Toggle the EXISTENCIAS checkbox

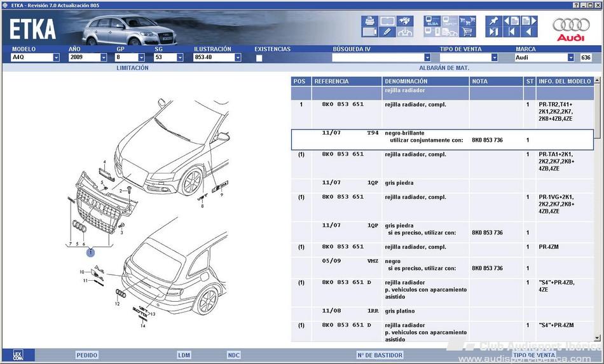click(x=259, y=58)
